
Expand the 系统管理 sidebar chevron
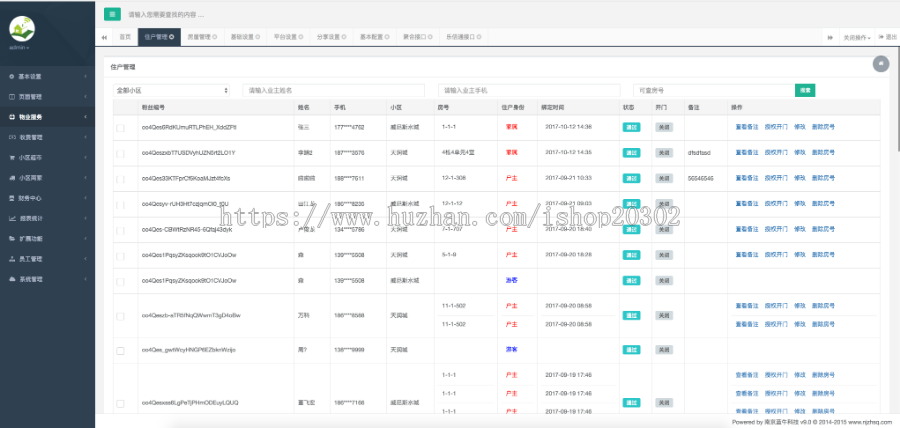click(85, 279)
